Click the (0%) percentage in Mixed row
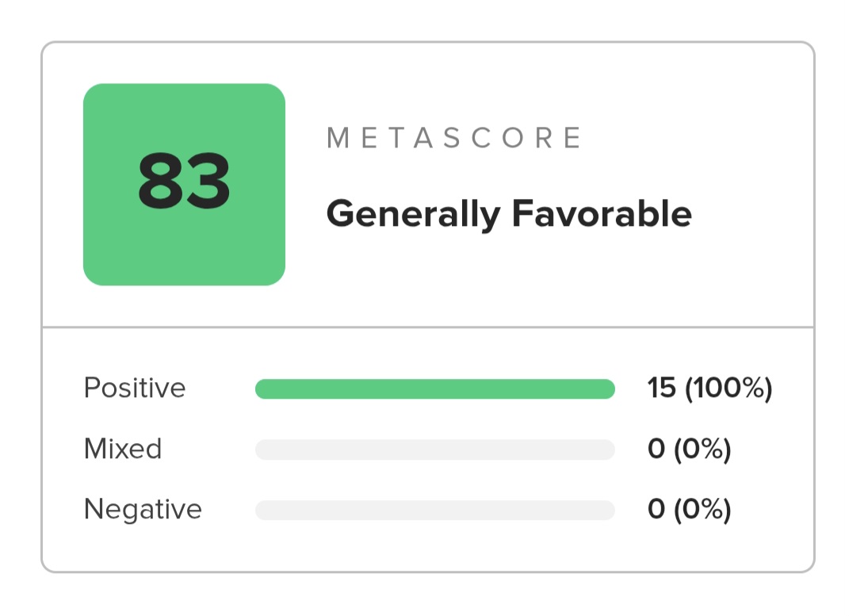849x616 pixels. coord(702,449)
